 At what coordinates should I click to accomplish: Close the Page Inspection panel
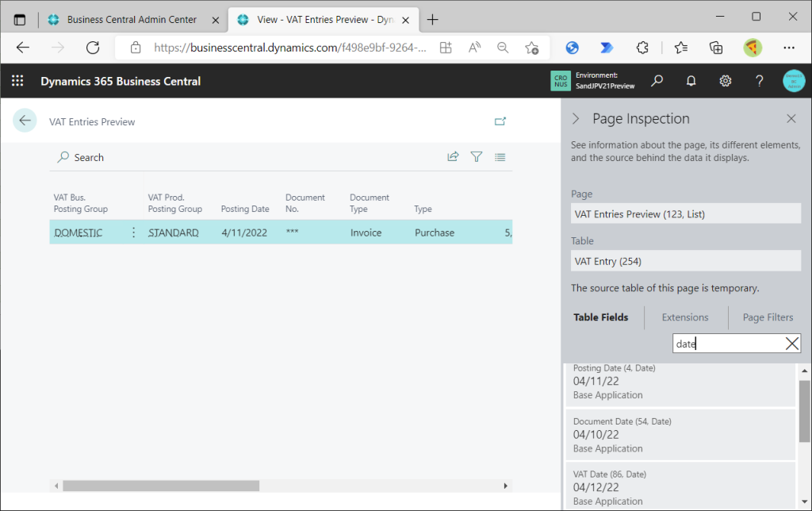[x=791, y=119]
